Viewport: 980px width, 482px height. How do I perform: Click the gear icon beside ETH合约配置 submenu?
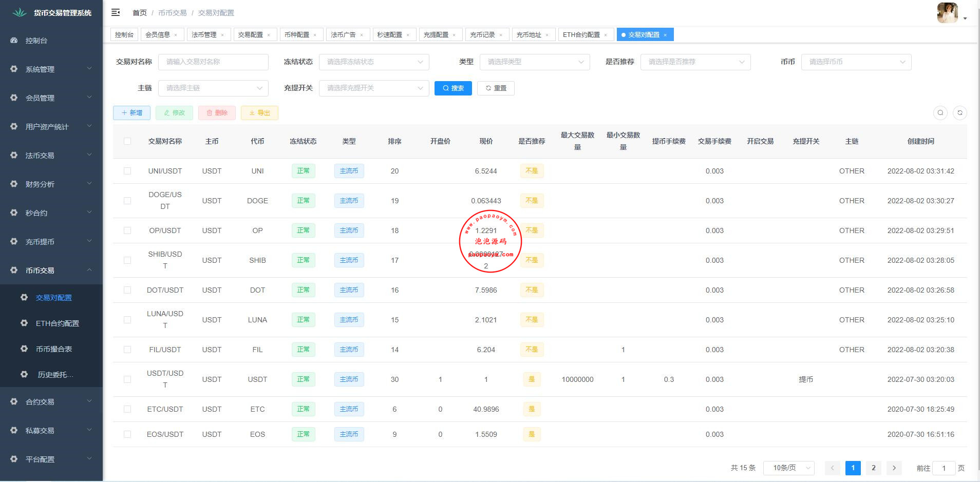click(x=24, y=323)
